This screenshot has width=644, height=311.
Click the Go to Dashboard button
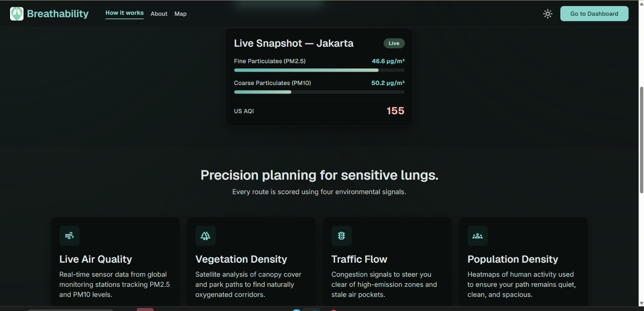[x=594, y=14]
